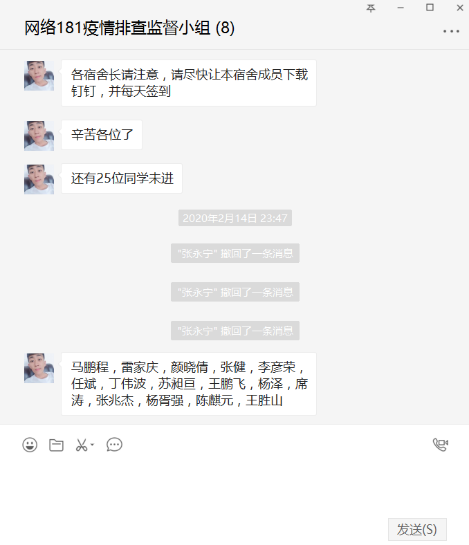Expand the screenshot options dropdown arrow

[x=92, y=445]
